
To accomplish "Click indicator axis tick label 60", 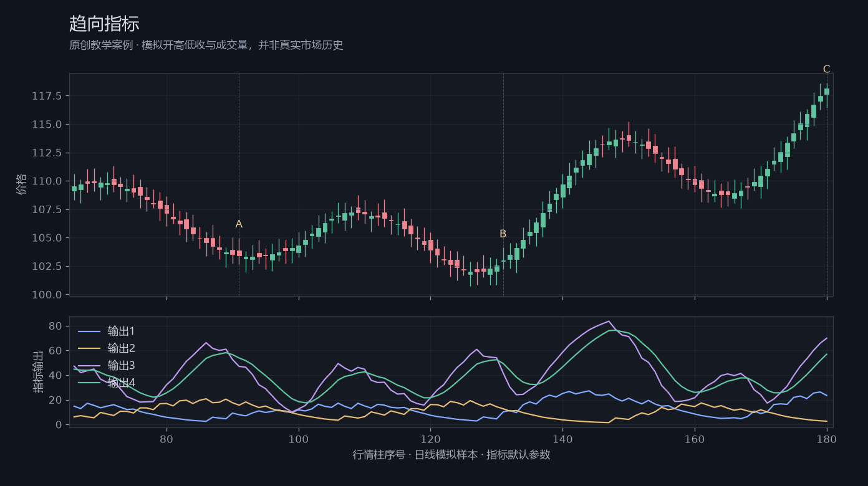I will (55, 351).
